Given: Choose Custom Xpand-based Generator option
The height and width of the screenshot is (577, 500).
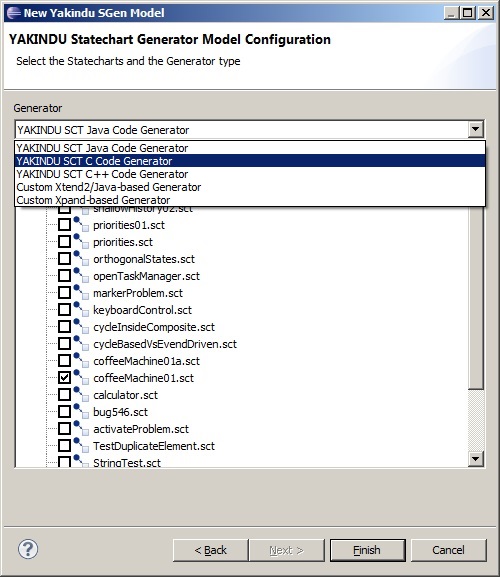Looking at the screenshot, I should pos(250,200).
